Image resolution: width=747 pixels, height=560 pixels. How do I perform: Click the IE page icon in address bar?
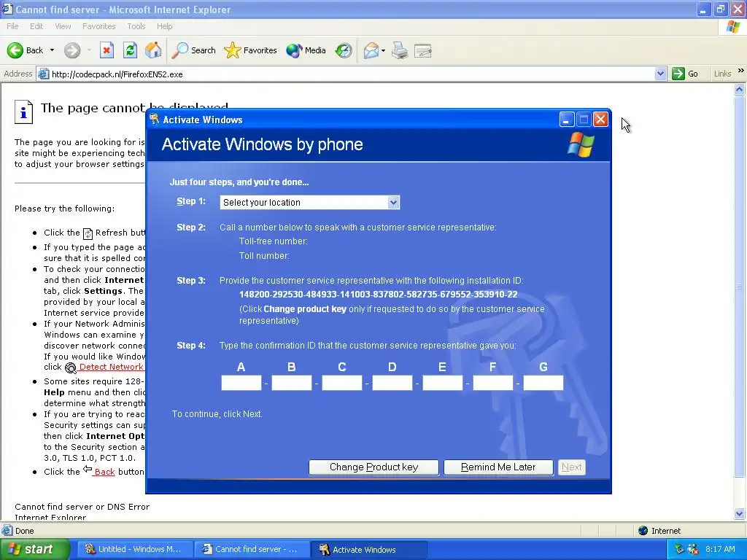pos(43,74)
